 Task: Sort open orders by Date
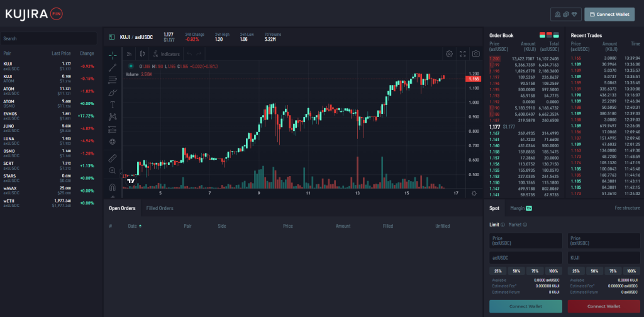point(135,226)
